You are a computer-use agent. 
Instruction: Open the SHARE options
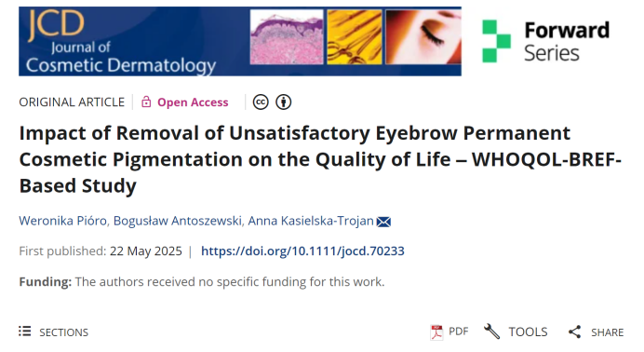pyautogui.click(x=596, y=332)
